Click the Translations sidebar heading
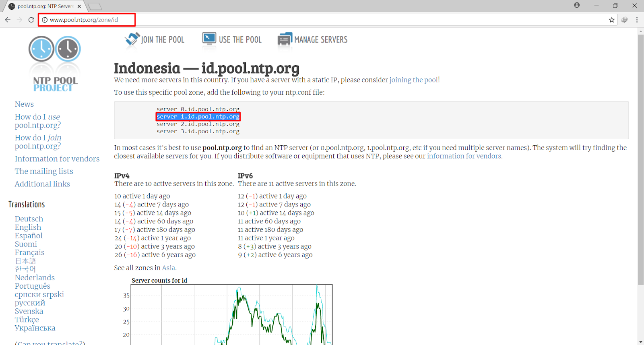Image resolution: width=644 pixels, height=345 pixels. (27, 205)
